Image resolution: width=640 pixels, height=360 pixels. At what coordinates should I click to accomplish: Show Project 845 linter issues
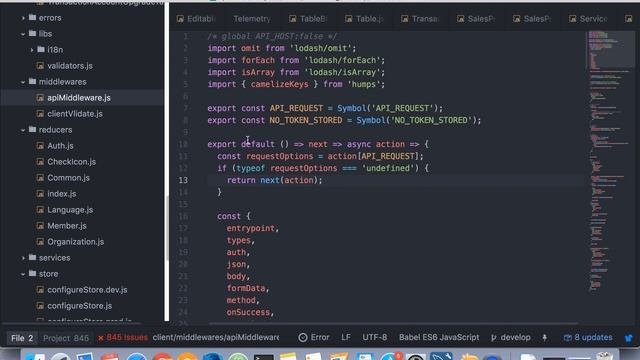pyautogui.click(x=66, y=338)
